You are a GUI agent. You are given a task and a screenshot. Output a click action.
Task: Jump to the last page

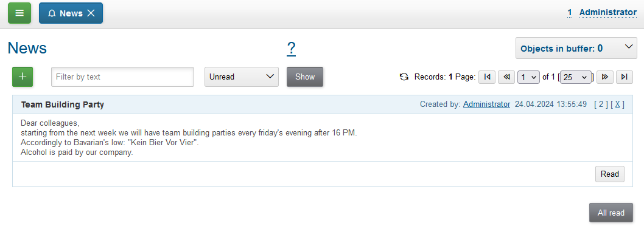pyautogui.click(x=625, y=77)
